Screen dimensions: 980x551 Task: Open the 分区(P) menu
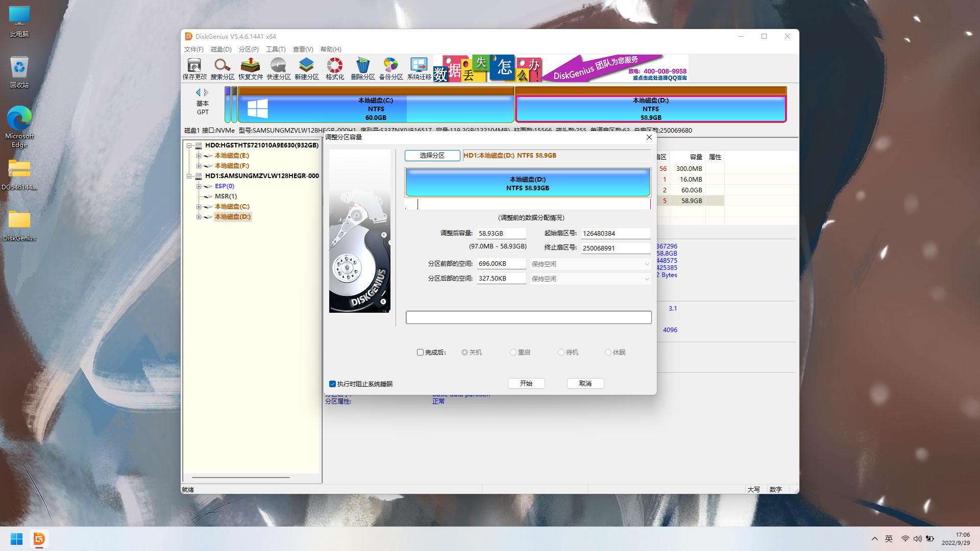pos(249,49)
